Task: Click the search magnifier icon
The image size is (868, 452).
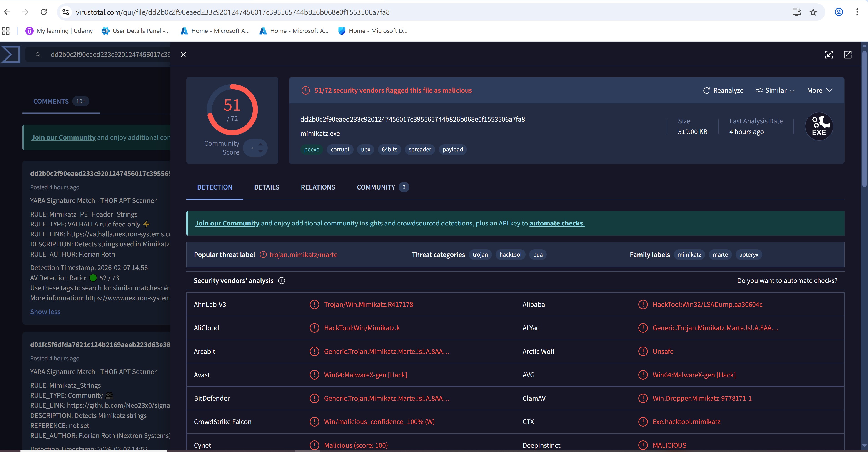Action: pyautogui.click(x=38, y=55)
